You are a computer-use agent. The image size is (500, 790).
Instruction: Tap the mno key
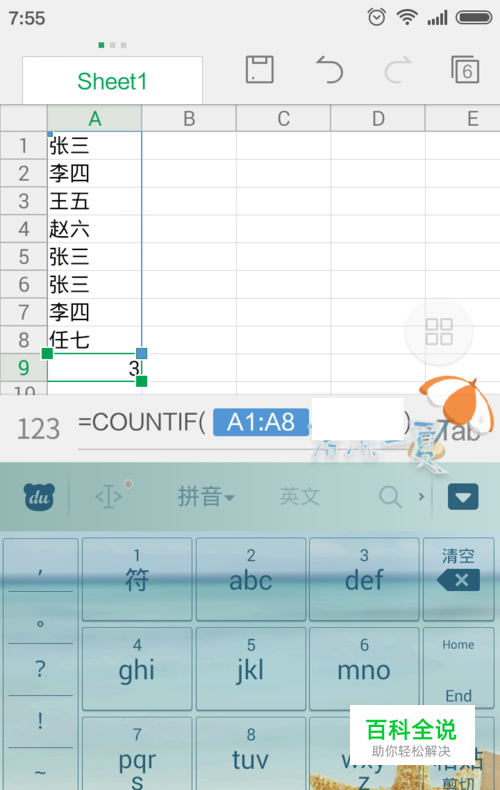tap(364, 669)
